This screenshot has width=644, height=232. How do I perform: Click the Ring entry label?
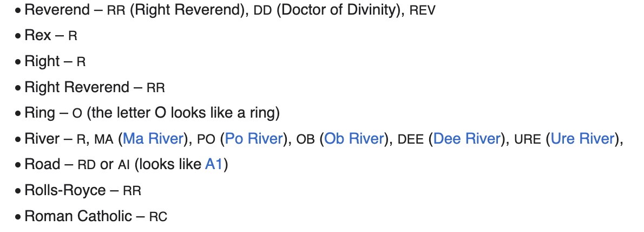(40, 113)
